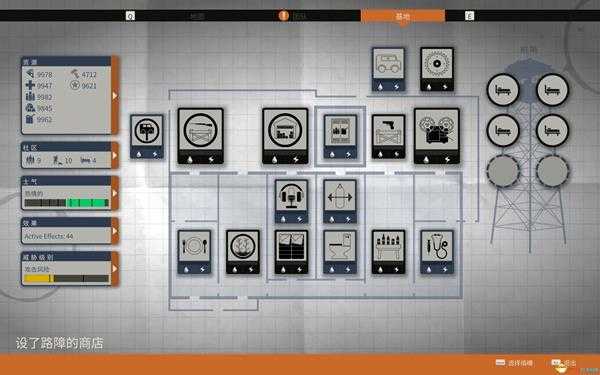Click the green morale meter bar

[x=88, y=203]
